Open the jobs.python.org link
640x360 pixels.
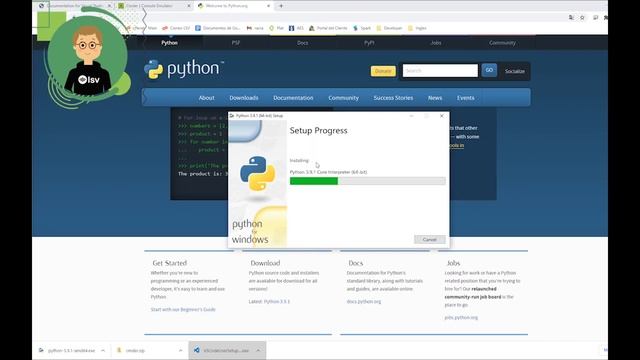pos(461,318)
